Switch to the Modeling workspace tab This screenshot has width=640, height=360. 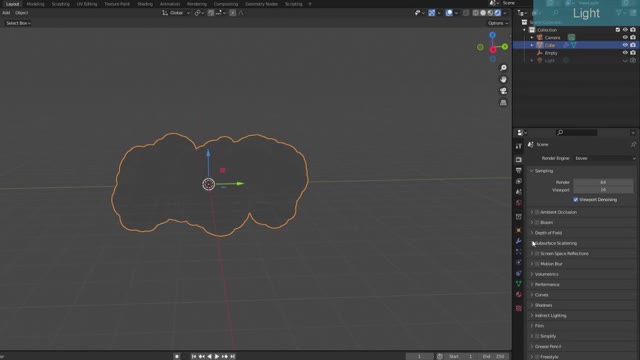coord(36,4)
